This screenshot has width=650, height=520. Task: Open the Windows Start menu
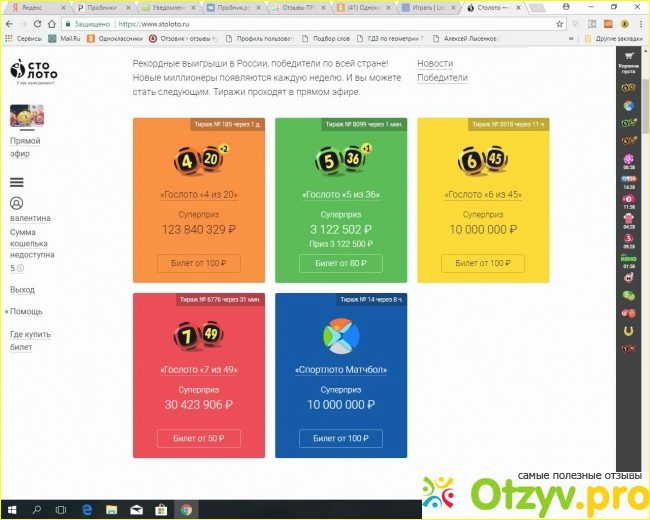(11, 509)
